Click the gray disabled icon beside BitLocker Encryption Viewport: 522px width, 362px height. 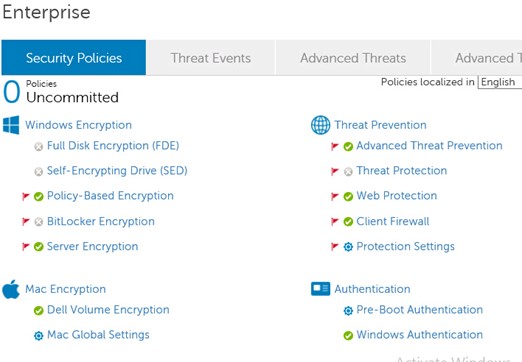[x=39, y=222]
